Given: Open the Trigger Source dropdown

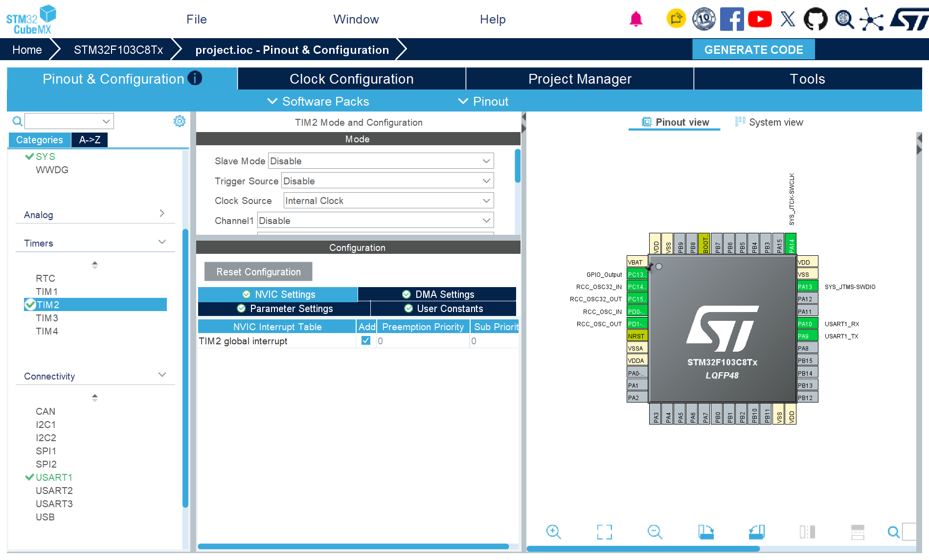Looking at the screenshot, I should point(387,181).
